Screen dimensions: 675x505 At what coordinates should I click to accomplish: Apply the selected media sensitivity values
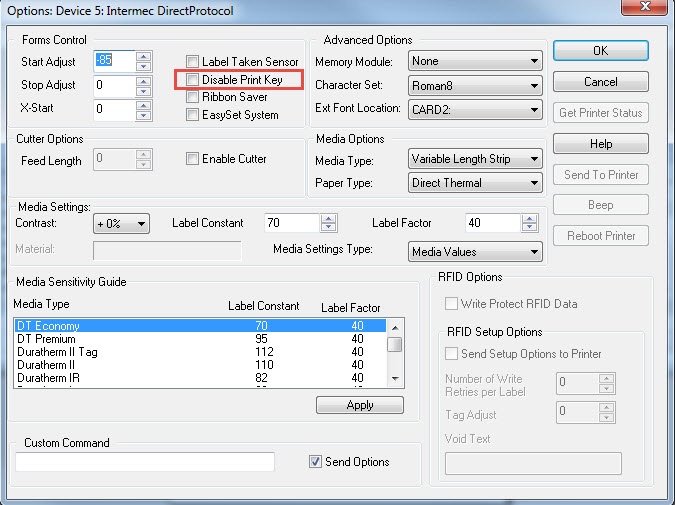coord(360,405)
